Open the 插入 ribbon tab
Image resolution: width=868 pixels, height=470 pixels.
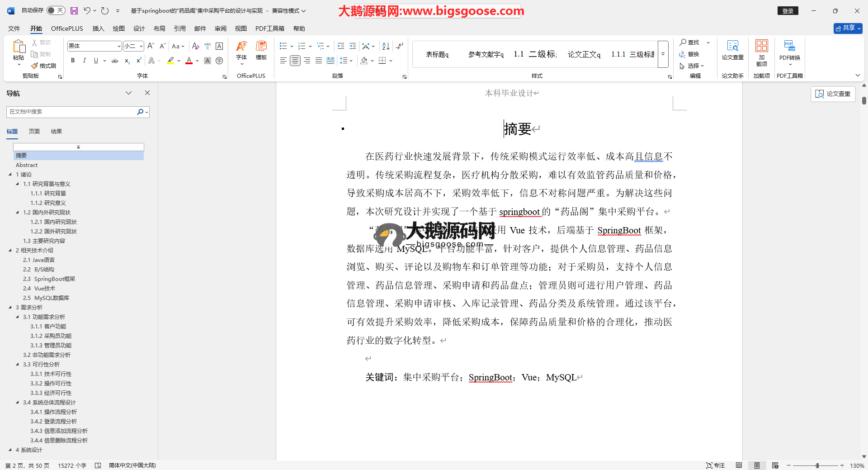click(x=98, y=28)
